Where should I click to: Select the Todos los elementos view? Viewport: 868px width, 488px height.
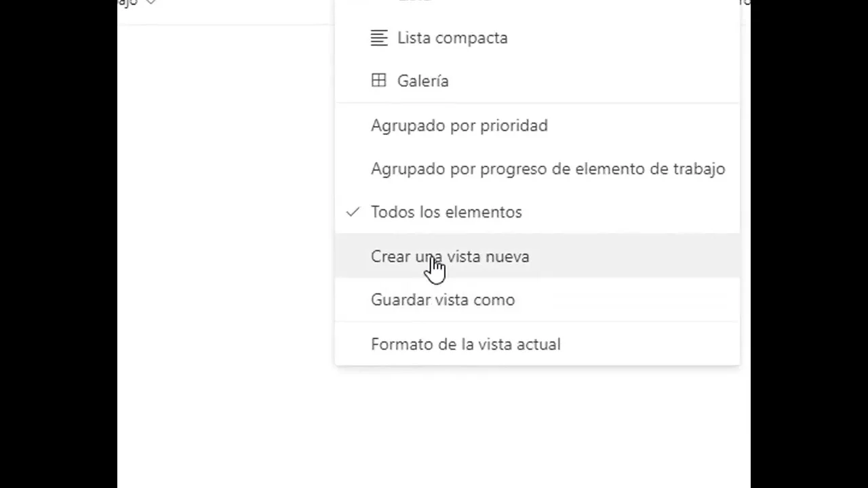446,212
